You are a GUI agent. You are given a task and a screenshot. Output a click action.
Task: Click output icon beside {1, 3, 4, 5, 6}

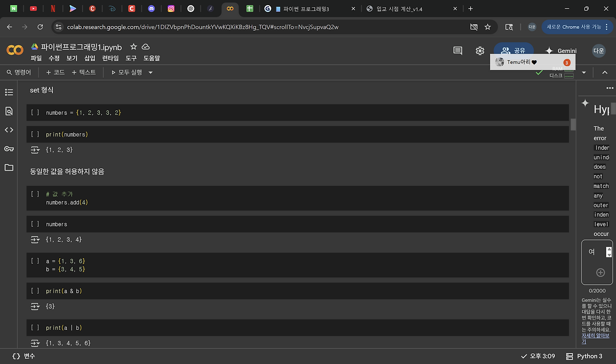click(35, 343)
